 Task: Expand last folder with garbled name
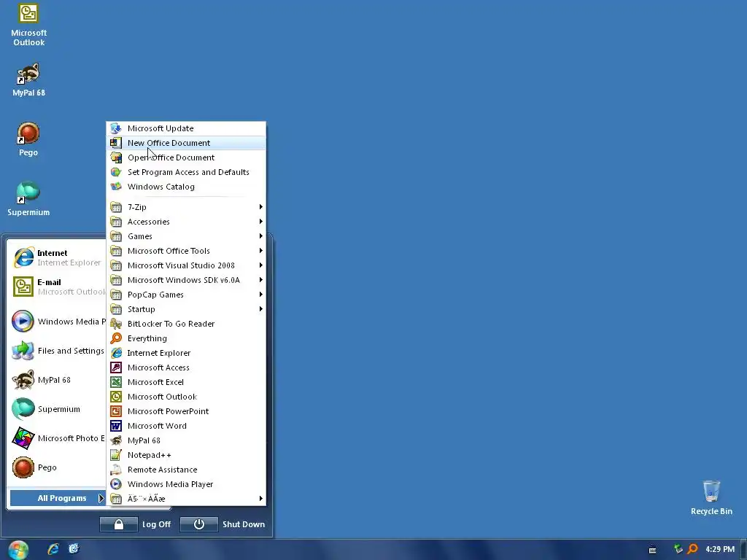pos(186,499)
